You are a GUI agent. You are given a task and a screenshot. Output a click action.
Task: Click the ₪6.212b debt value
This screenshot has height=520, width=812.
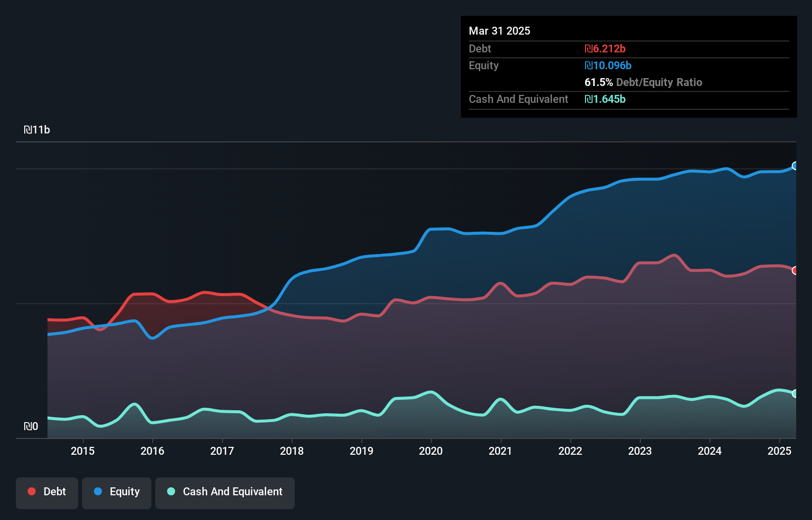point(605,48)
